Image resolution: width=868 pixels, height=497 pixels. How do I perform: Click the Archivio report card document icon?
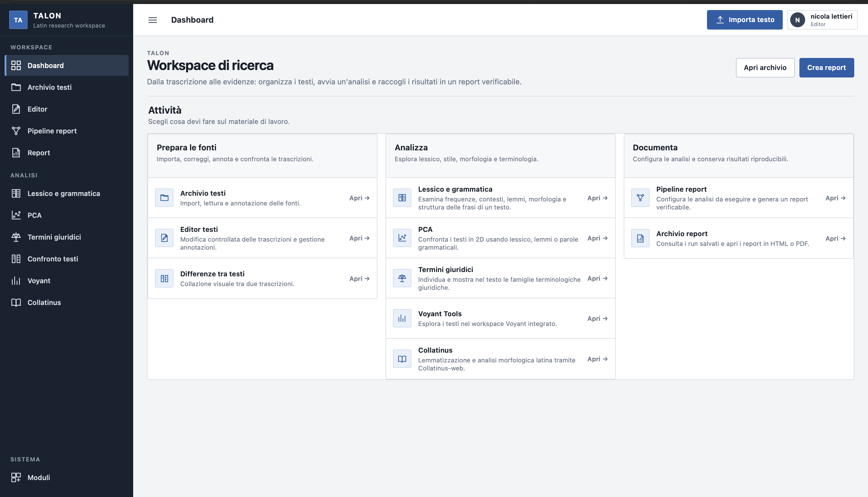[640, 238]
